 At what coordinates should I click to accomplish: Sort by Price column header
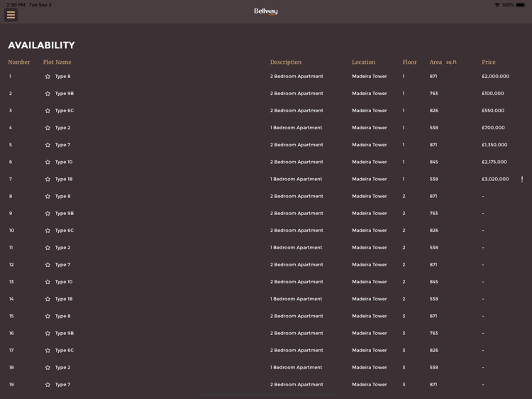pos(489,62)
